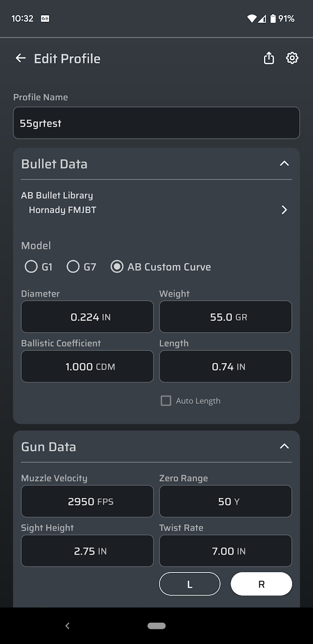Enable the Auto Length checkbox
This screenshot has width=313, height=644.
tap(166, 401)
